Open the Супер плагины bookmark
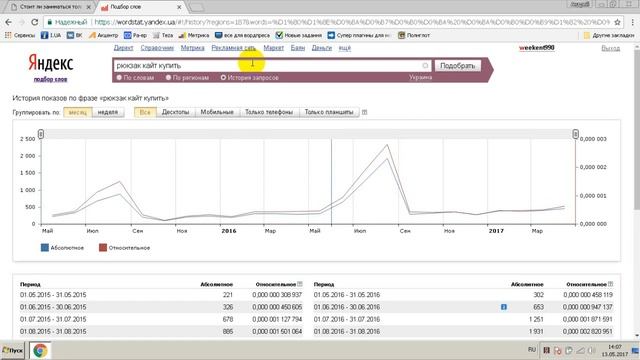 [359, 36]
